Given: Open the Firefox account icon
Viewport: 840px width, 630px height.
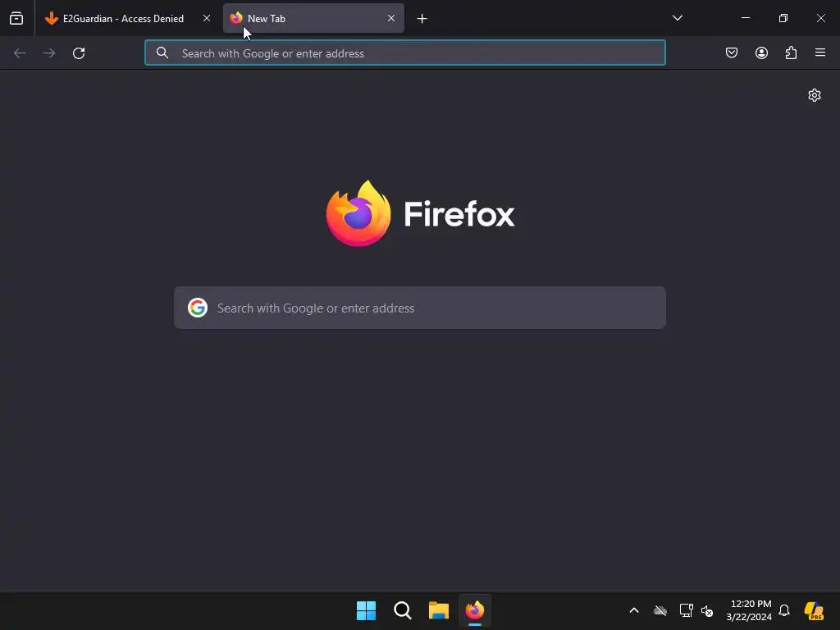Looking at the screenshot, I should pyautogui.click(x=761, y=52).
